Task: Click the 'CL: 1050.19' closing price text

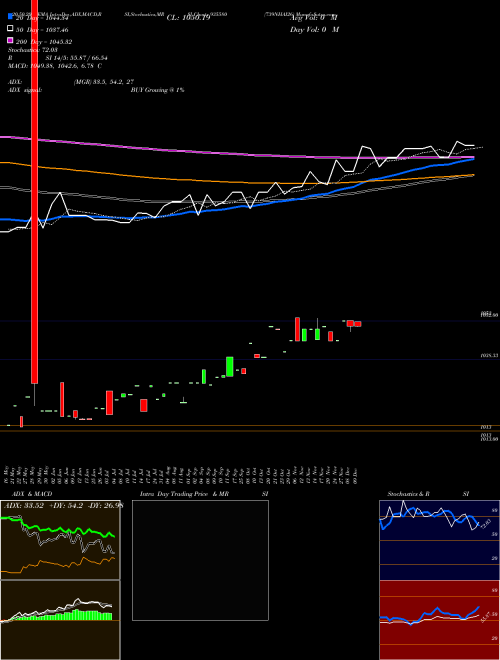Action: pos(188,18)
